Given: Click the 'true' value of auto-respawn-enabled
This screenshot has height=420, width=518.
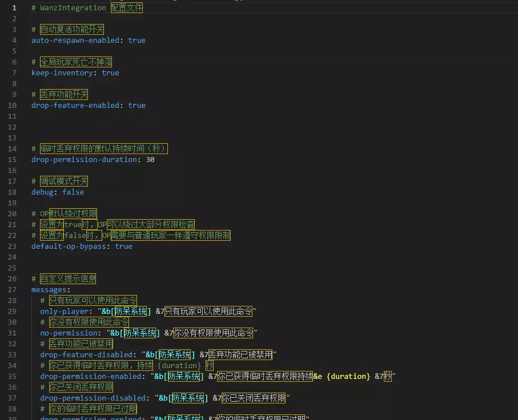Looking at the screenshot, I should (136, 41).
